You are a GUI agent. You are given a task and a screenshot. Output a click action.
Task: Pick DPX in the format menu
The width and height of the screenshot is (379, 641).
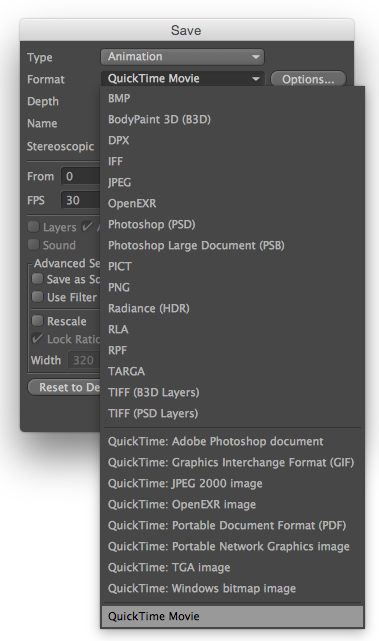pyautogui.click(x=232, y=140)
